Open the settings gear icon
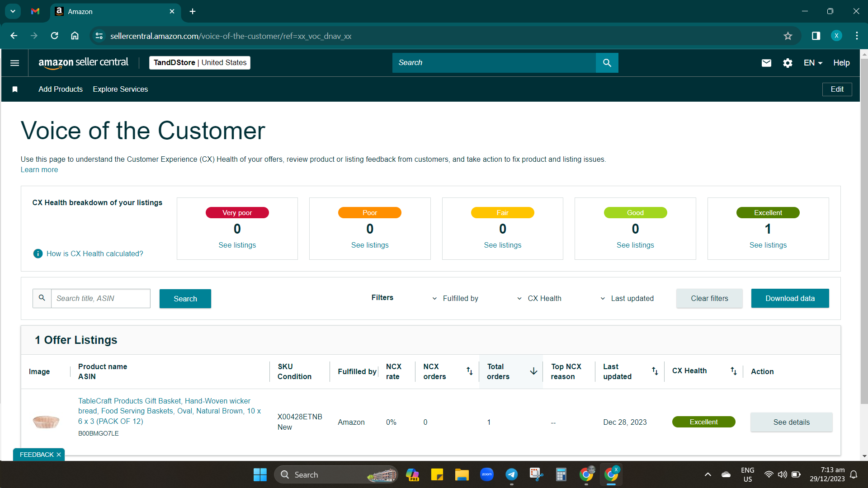The image size is (868, 488). pyautogui.click(x=788, y=63)
